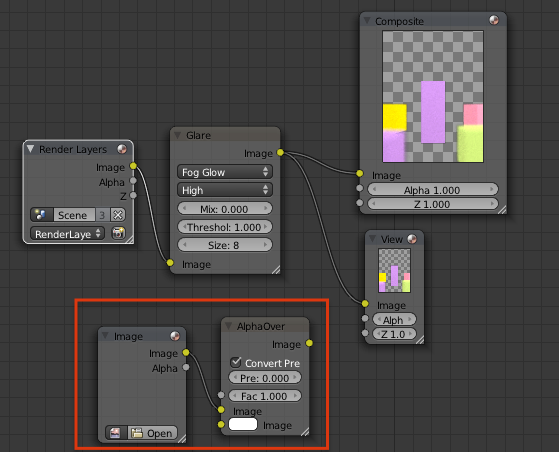This screenshot has width=559, height=452.
Task: Adjust the View node Z 1.0 field
Action: pyautogui.click(x=394, y=334)
